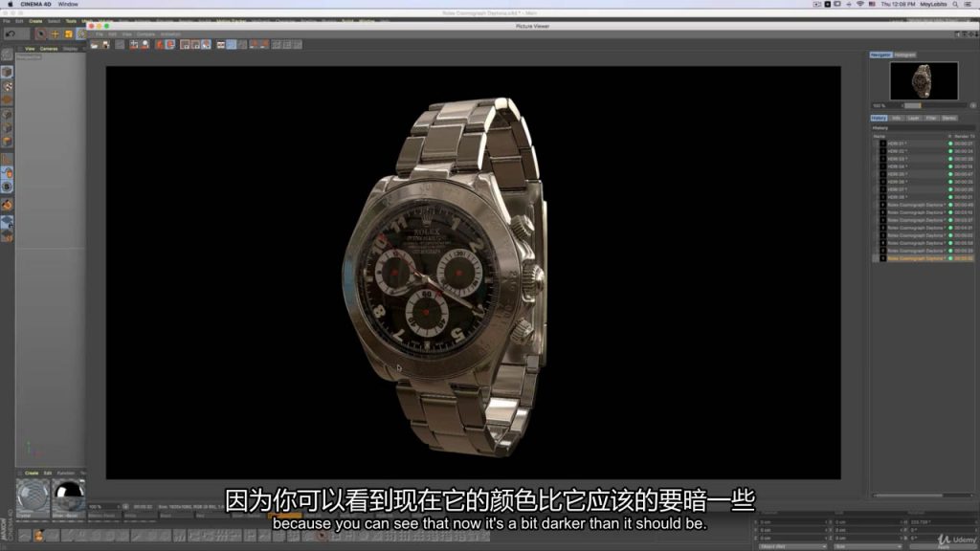Click the highlighted blue icon in Picture Viewer toolbar

click(x=232, y=44)
